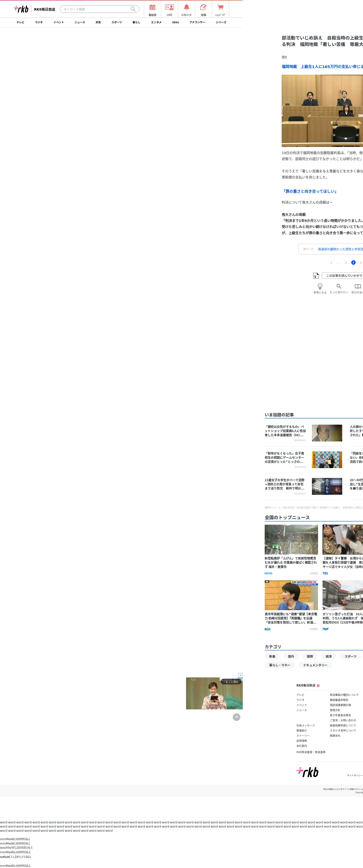Open the 天気 navigation menu item
This screenshot has width=363, height=868.
[98, 22]
